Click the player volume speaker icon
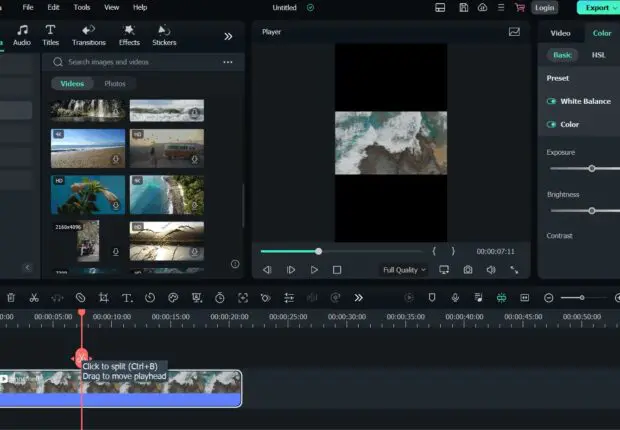The height and width of the screenshot is (430, 620). (x=491, y=270)
